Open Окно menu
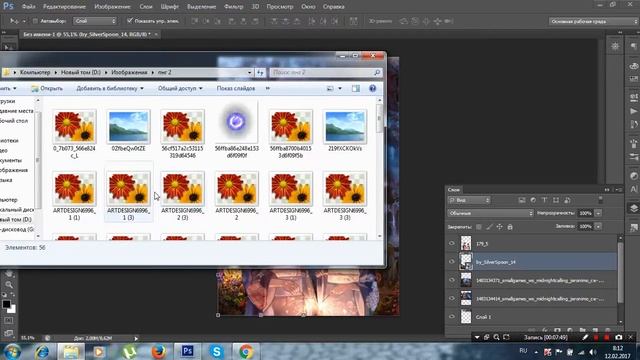The width and height of the screenshot is (640, 360). [x=308, y=7]
